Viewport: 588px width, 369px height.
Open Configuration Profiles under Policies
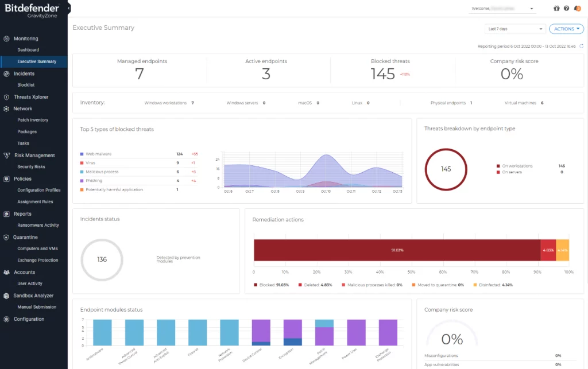coord(38,190)
